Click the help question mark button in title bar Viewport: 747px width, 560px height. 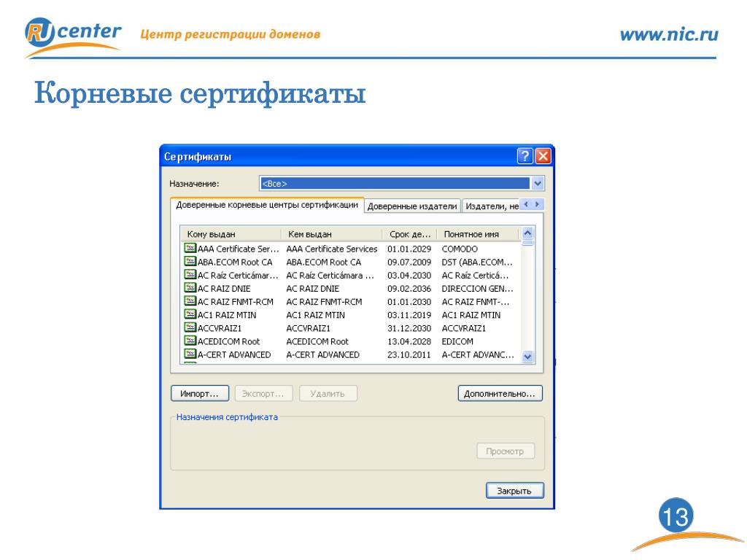525,156
